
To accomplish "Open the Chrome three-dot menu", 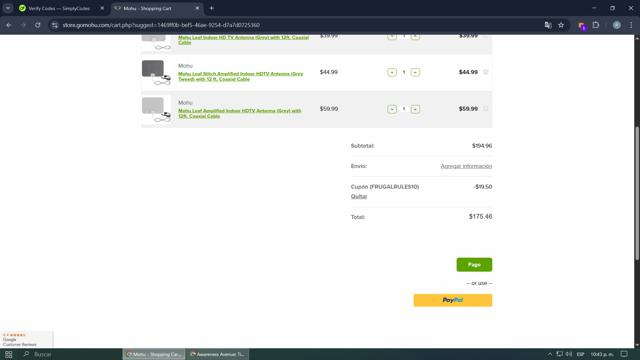I will [631, 25].
